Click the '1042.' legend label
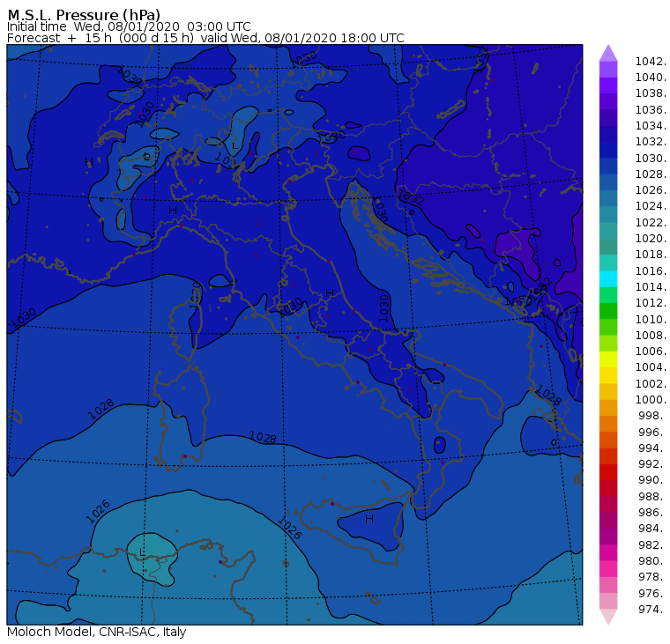Screen dimensions: 670x644 click(651, 62)
